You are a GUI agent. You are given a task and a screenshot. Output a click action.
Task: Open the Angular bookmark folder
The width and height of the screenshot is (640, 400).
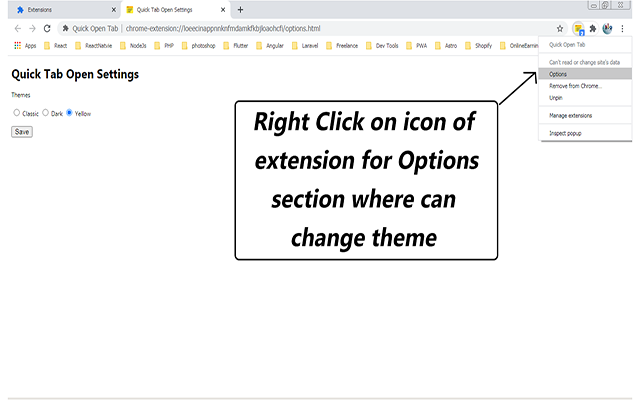pyautogui.click(x=270, y=46)
